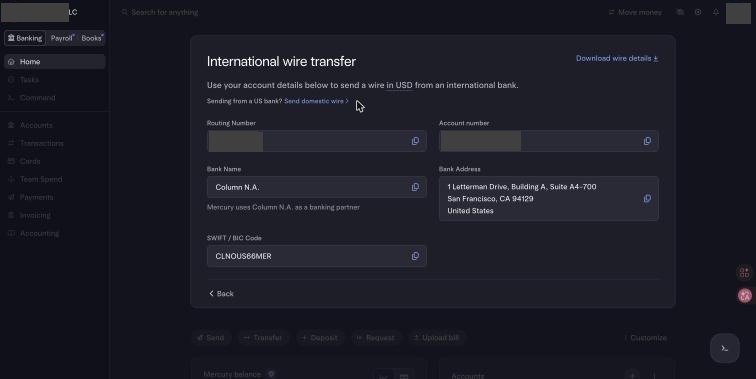Open Accounts in sidebar
Viewport: 756px width, 379px height.
54,125
